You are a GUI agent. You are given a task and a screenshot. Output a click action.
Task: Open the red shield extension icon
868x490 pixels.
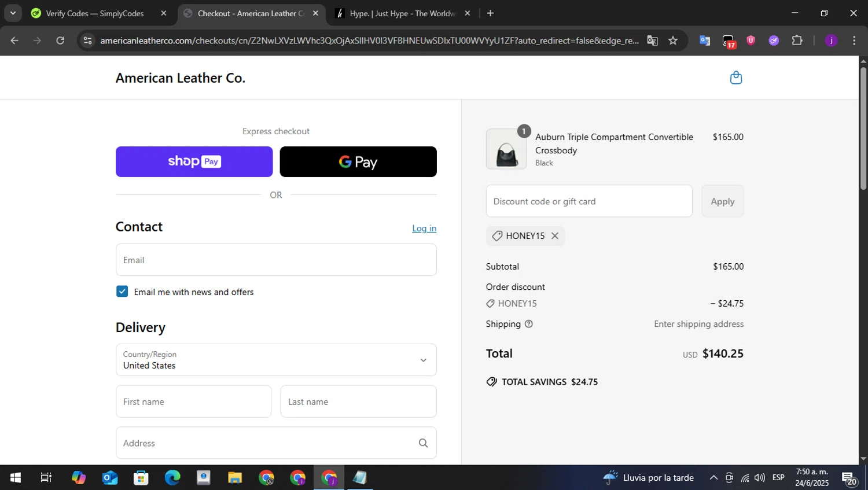pyautogui.click(x=751, y=40)
